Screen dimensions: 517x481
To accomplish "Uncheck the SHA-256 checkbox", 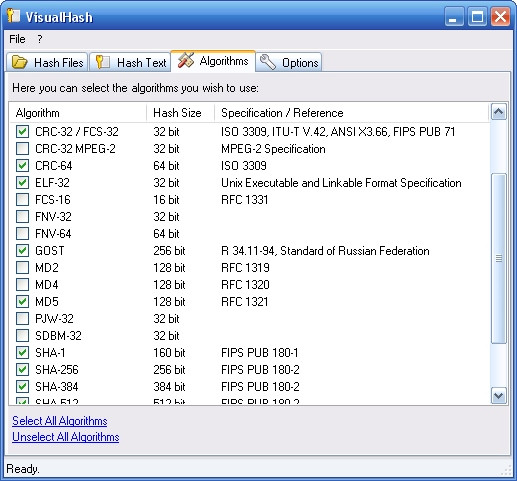I will tap(22, 370).
